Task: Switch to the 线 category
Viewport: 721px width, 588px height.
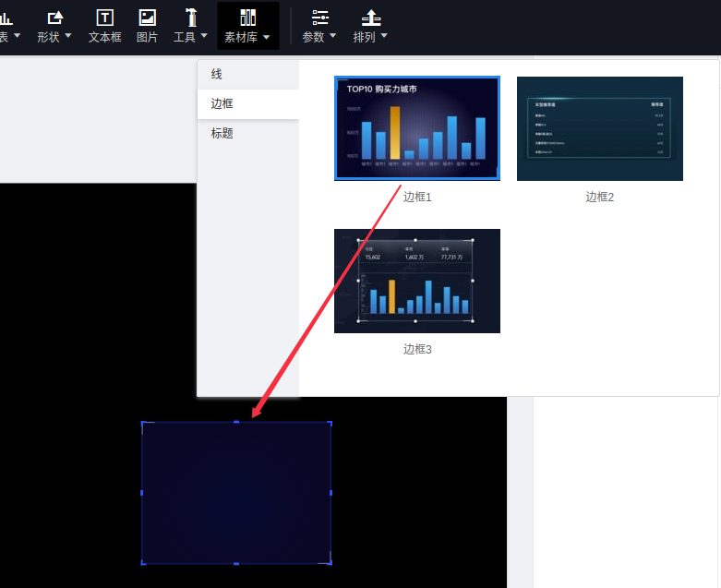Action: pos(216,74)
